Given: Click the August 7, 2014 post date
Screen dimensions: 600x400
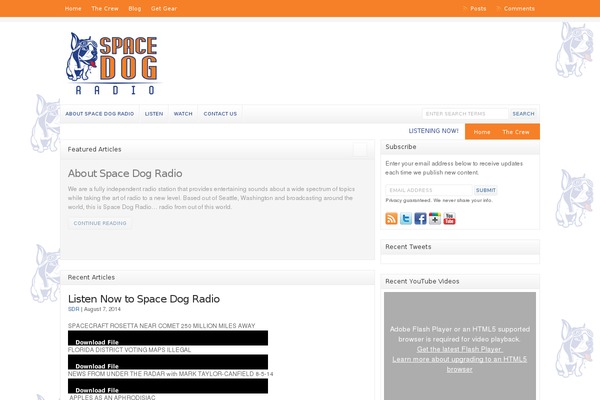Looking at the screenshot, I should (102, 309).
